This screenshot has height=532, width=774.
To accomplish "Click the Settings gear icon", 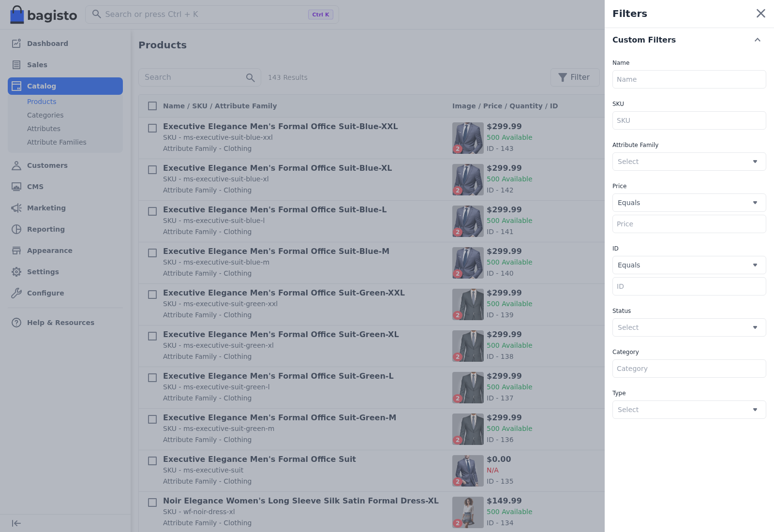I will tap(16, 272).
